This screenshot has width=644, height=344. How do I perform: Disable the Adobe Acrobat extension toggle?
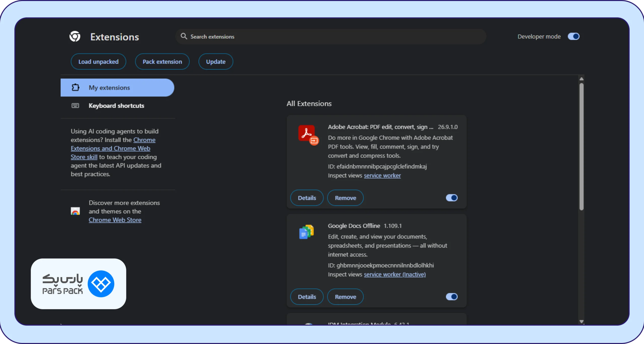[452, 198]
